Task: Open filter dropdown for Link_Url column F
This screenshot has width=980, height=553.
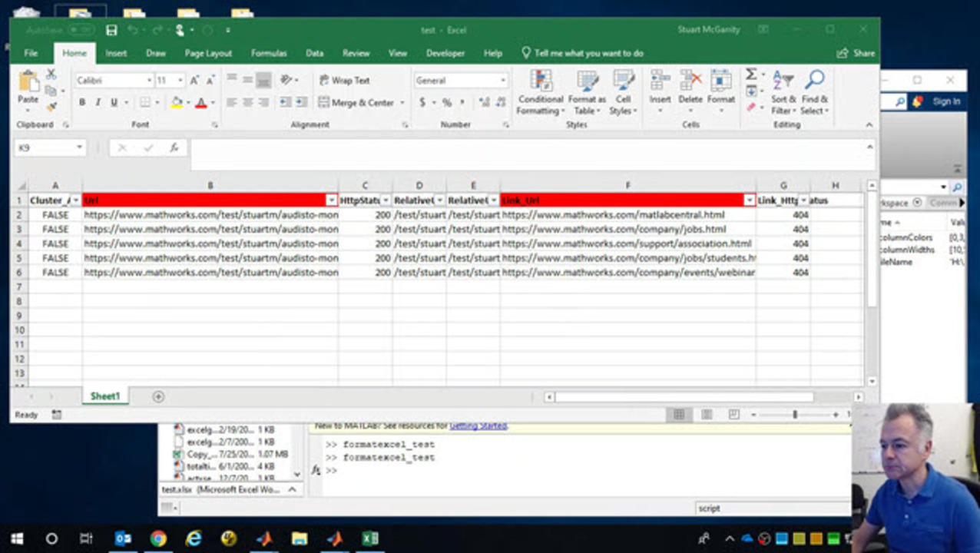Action: pos(750,200)
